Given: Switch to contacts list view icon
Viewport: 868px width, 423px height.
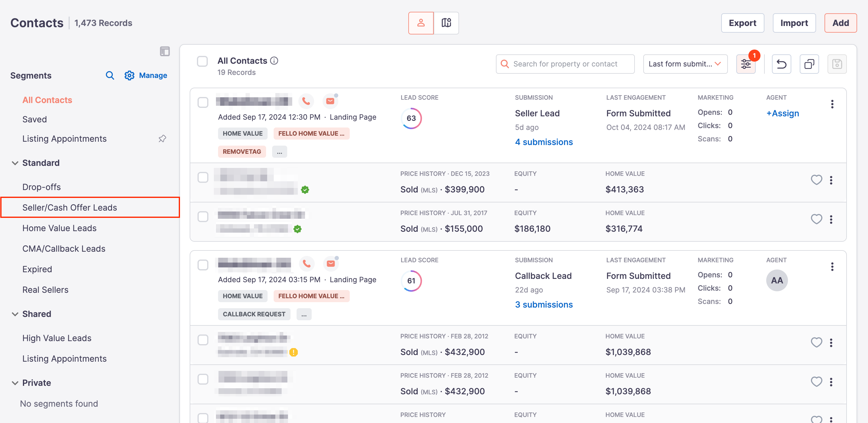Looking at the screenshot, I should (x=421, y=23).
